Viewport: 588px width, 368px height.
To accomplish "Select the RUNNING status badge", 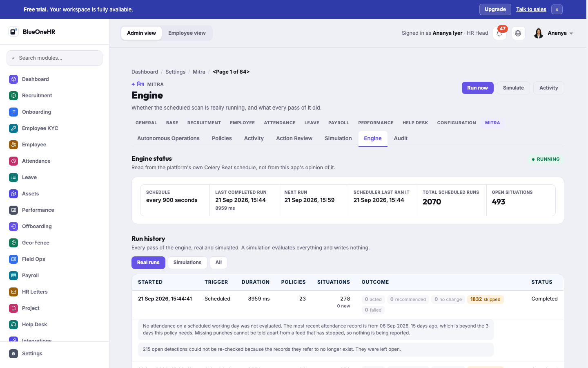I will (x=545, y=159).
